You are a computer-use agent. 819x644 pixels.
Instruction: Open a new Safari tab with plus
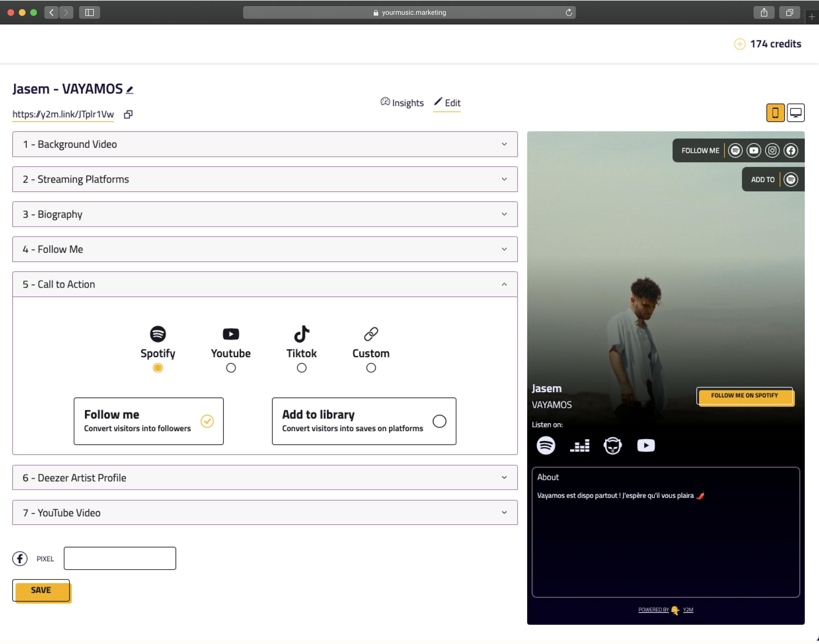pos(811,16)
